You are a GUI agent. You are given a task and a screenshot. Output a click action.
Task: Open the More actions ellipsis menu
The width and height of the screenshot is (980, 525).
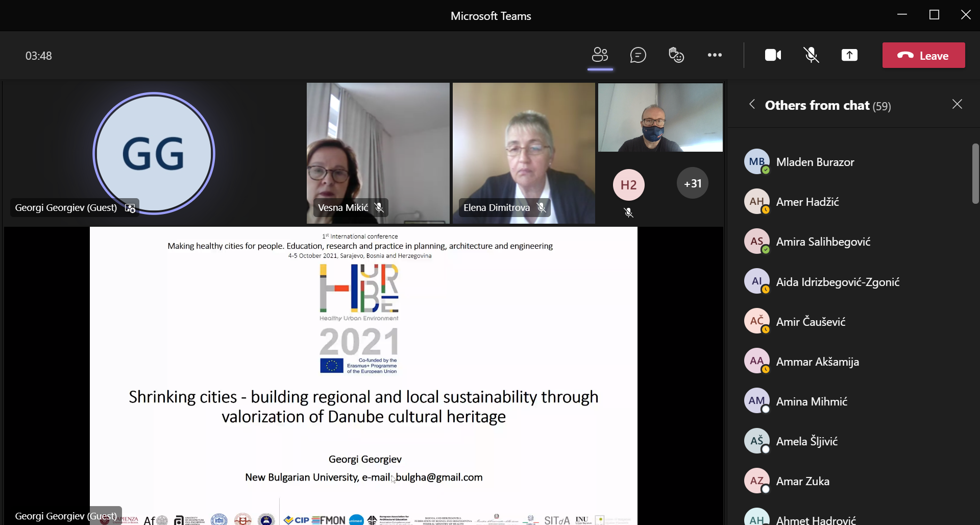tap(715, 55)
